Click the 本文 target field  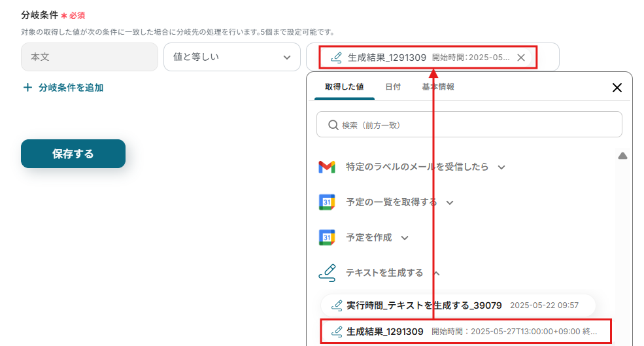(90, 57)
